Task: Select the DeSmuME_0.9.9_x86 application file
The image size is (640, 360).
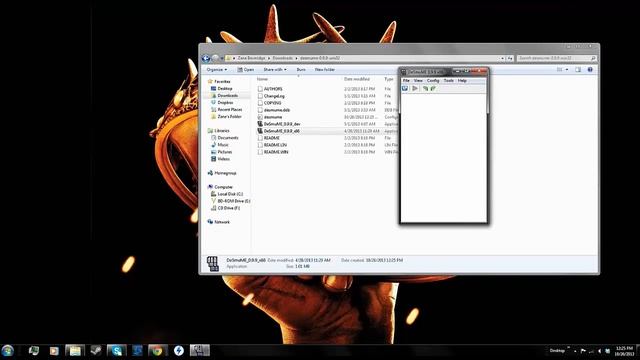Action: (x=282, y=131)
